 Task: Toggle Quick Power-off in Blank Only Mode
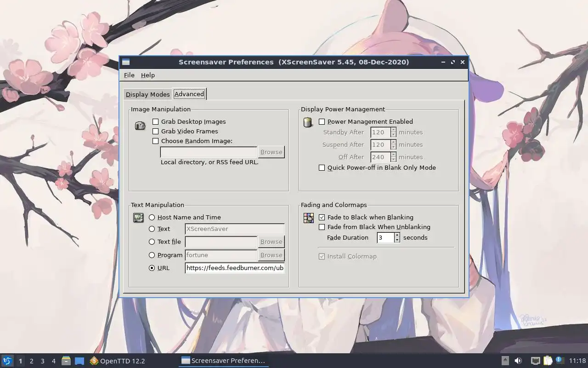322,168
